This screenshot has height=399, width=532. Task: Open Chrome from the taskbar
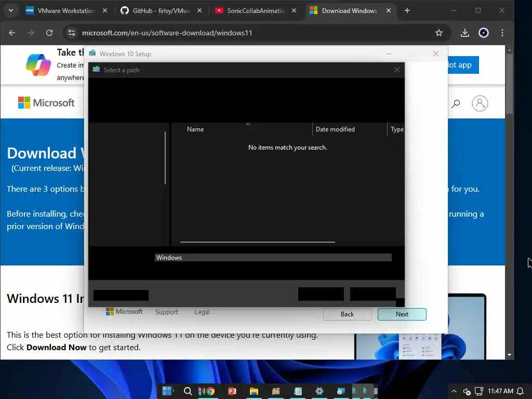tap(210, 391)
